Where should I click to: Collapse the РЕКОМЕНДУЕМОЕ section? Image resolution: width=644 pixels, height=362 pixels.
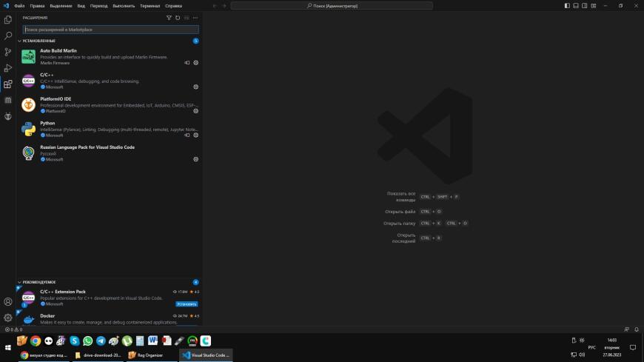pos(38,282)
